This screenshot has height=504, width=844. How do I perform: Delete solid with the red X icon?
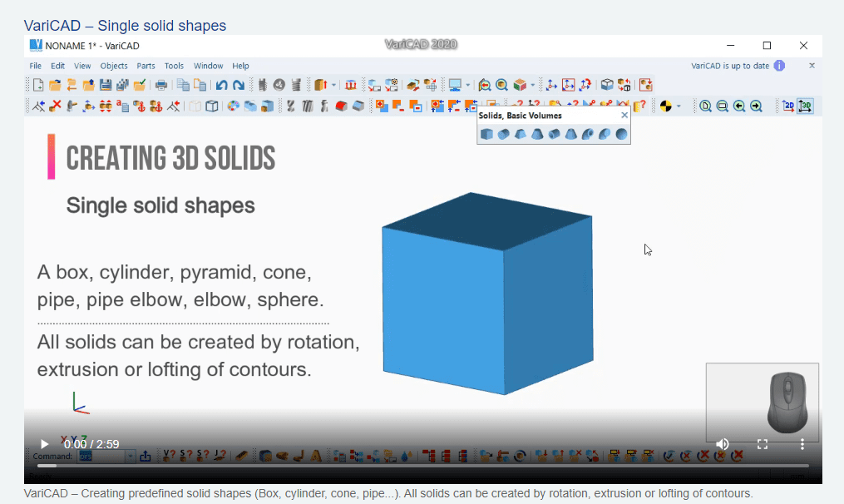click(55, 106)
